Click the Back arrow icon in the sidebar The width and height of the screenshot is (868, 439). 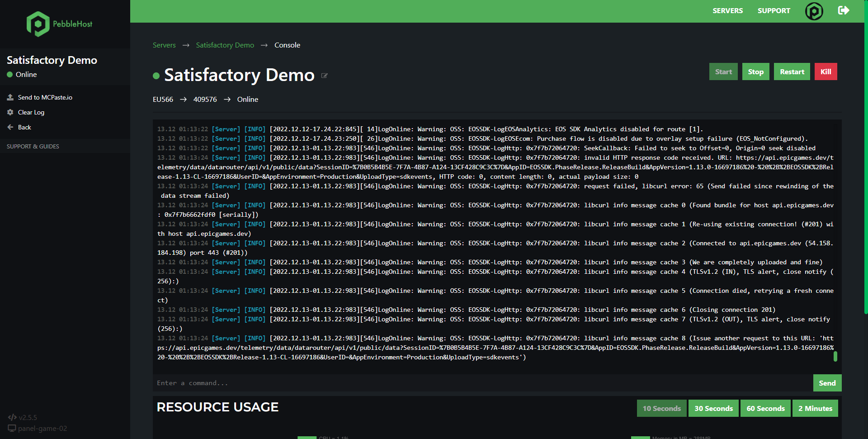click(x=10, y=127)
